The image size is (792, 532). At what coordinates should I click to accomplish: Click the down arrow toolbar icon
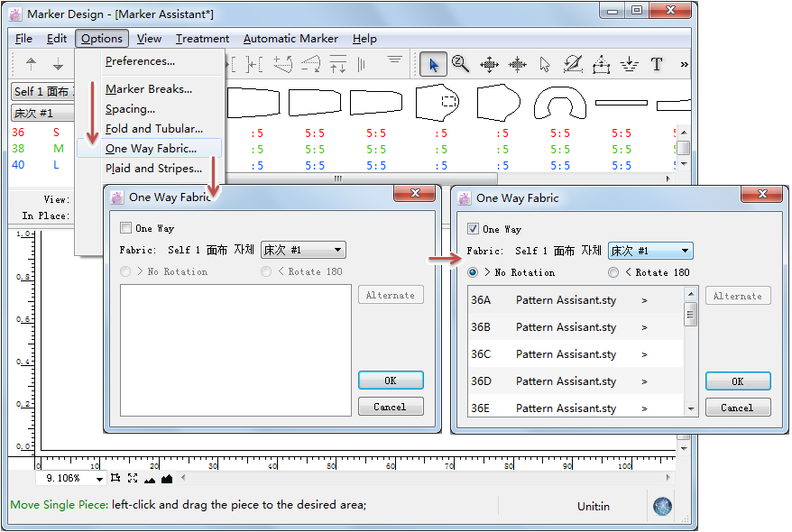[x=58, y=64]
